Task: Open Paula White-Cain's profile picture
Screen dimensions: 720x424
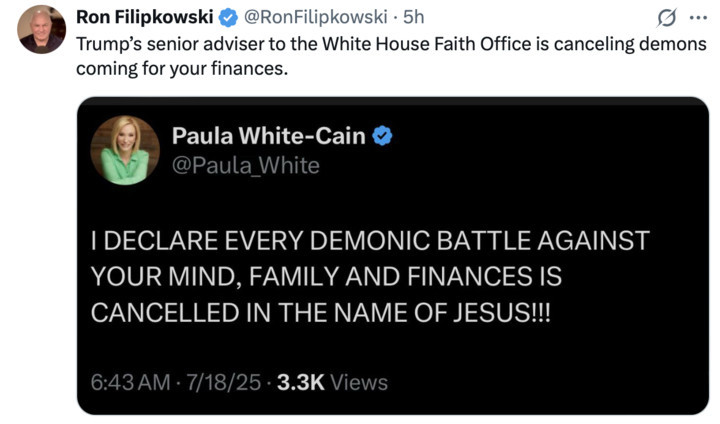Action: [x=125, y=150]
